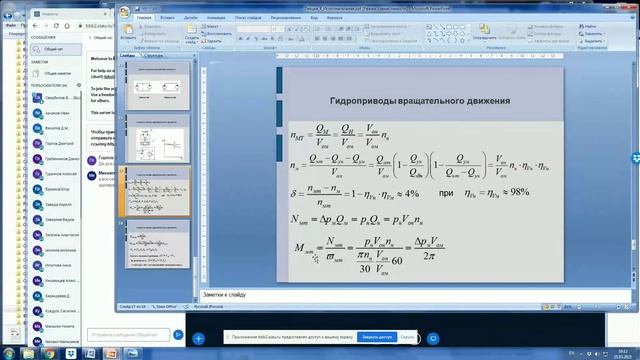Open the Рецензирование ribbon tab
The width and height of the screenshot is (640, 360).
point(286,18)
